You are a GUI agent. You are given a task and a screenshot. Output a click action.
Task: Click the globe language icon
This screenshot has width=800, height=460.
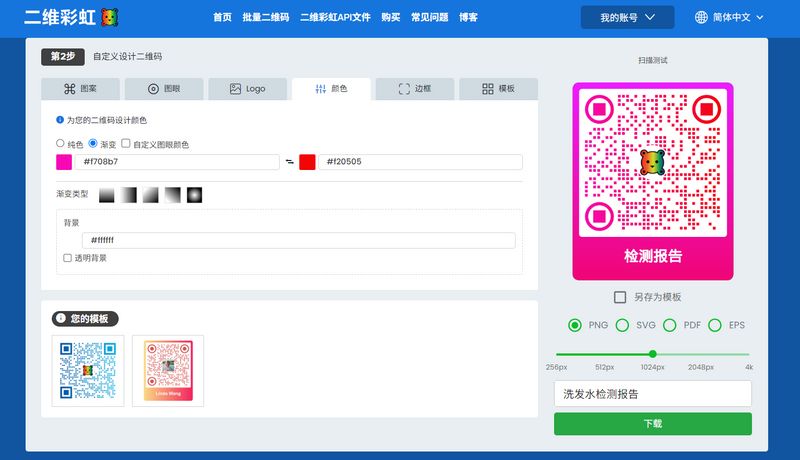tap(701, 17)
